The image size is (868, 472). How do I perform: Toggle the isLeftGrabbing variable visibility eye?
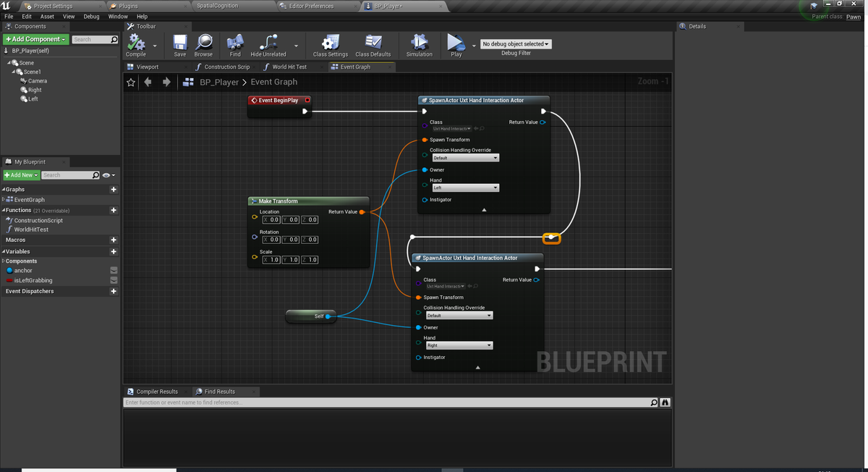pyautogui.click(x=114, y=280)
